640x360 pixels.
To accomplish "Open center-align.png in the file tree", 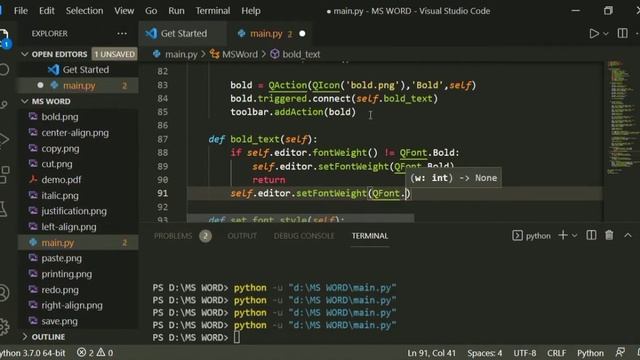I will (x=75, y=133).
